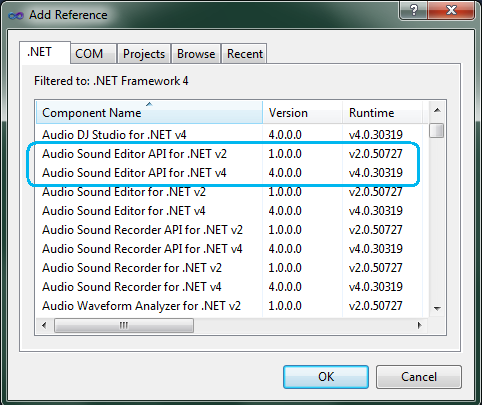This screenshot has height=405, width=482.
Task: Select Audio Sound Editor API for .NET v2
Action: tap(134, 154)
